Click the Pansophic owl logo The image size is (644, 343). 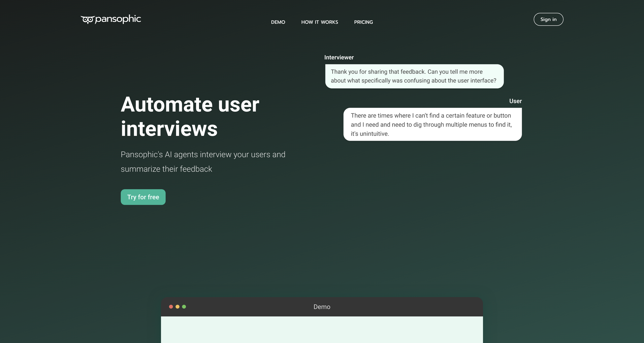(110, 19)
